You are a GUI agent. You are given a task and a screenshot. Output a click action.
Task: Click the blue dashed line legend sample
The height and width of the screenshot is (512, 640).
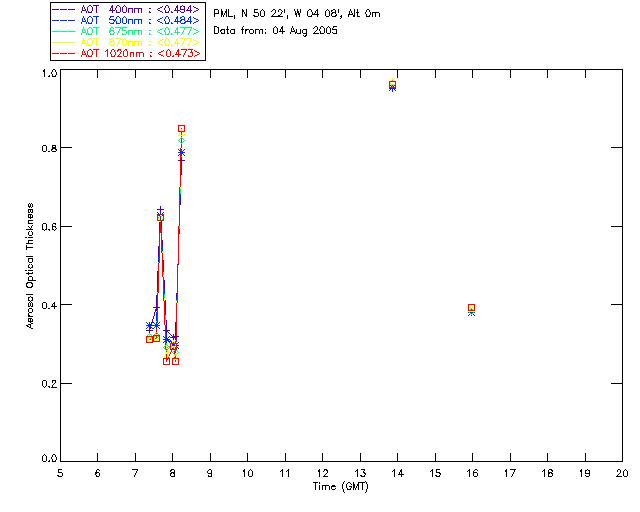click(x=64, y=20)
